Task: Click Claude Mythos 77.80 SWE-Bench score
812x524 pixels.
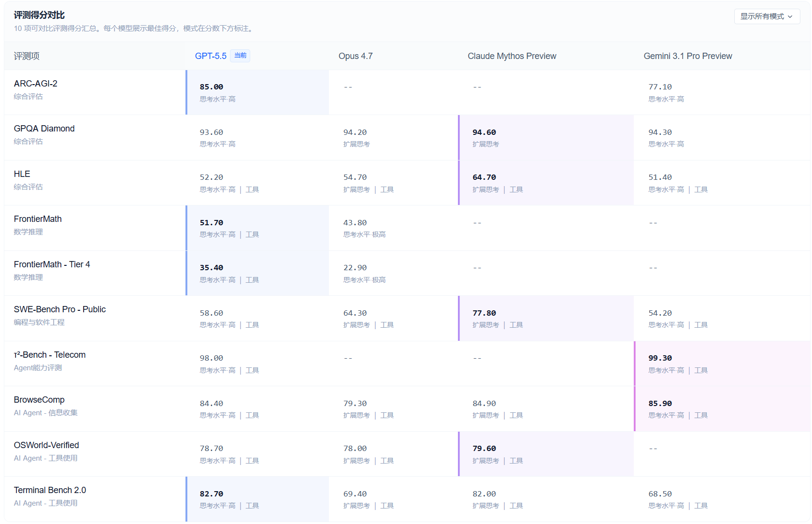Action: (484, 313)
